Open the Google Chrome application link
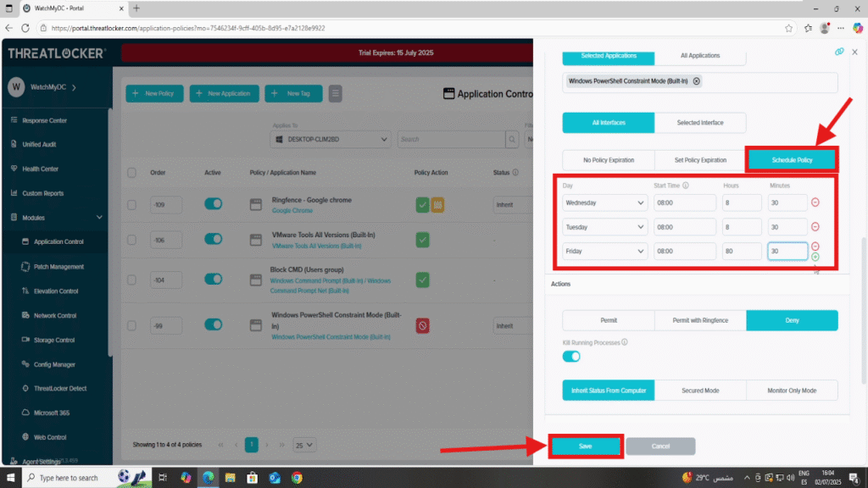Screen dimensions: 868x488 pyautogui.click(x=292, y=211)
